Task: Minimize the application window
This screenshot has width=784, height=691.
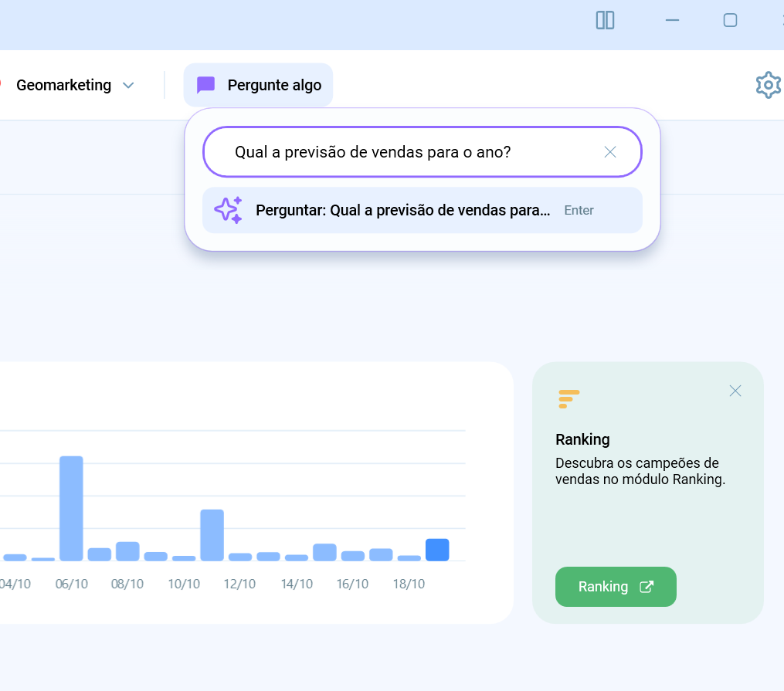Action: (x=672, y=21)
